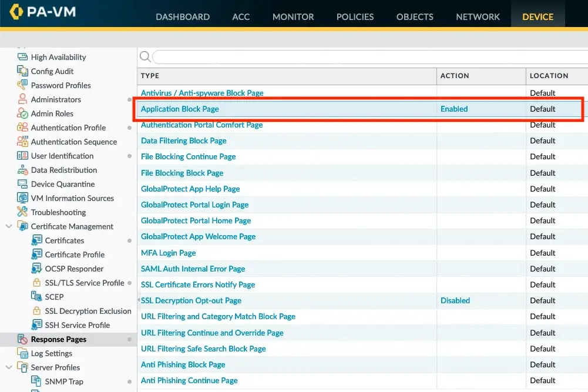This screenshot has height=392, width=588.
Task: Open the MONITOR tab
Action: (293, 16)
